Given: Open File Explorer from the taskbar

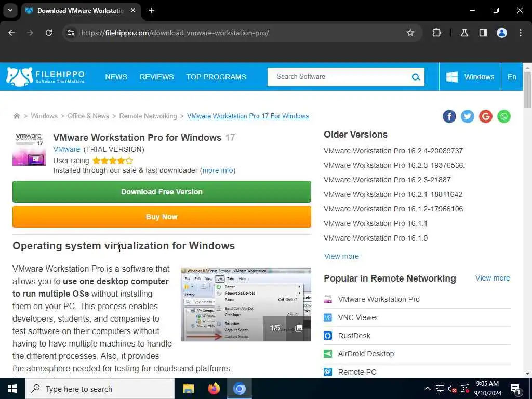Looking at the screenshot, I should click(x=188, y=389).
